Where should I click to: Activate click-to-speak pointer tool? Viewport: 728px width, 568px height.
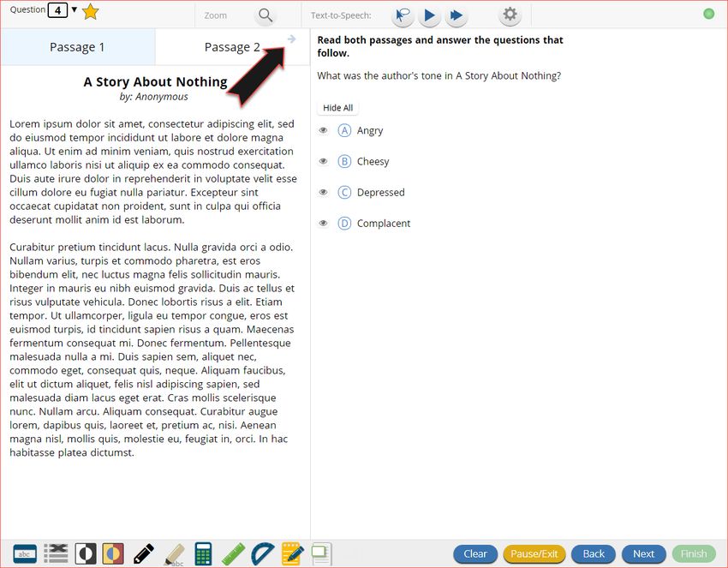coord(403,15)
